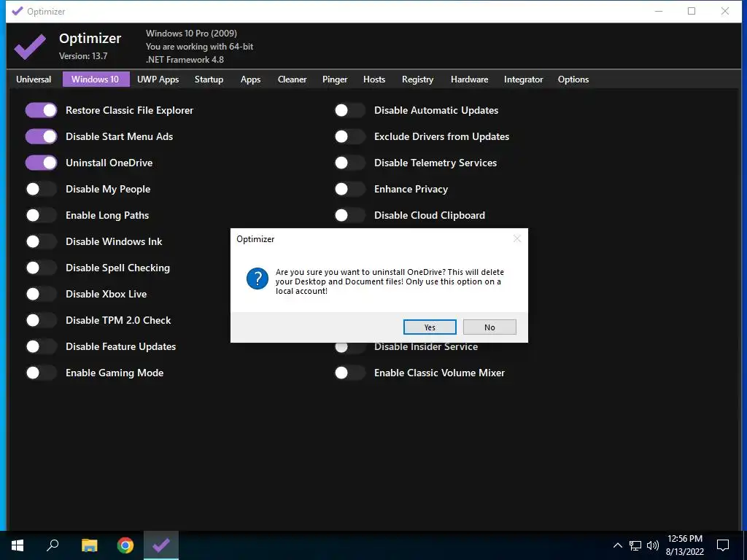Toggle Disable Xbox Live

41,294
